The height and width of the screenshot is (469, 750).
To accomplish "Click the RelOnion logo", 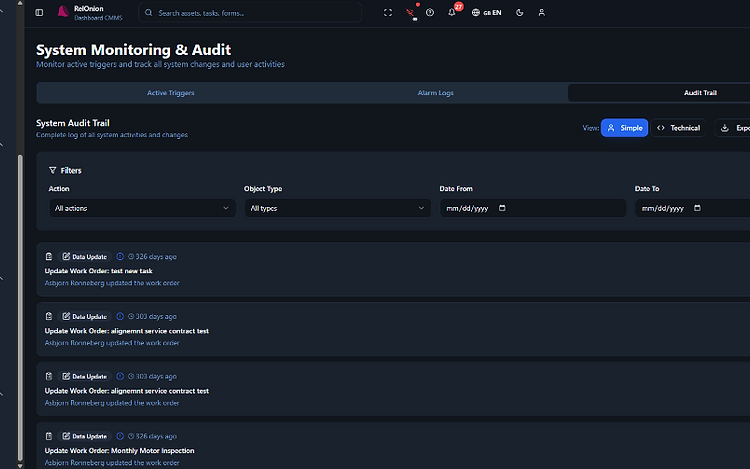I will click(x=63, y=11).
